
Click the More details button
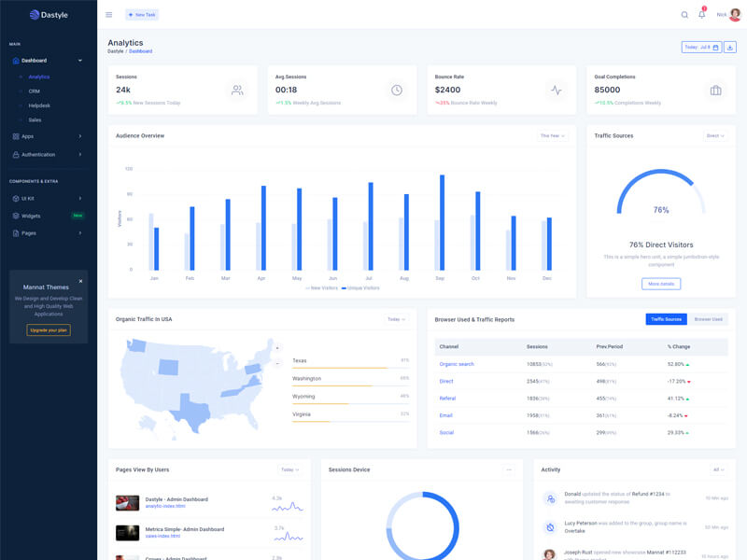(x=661, y=284)
